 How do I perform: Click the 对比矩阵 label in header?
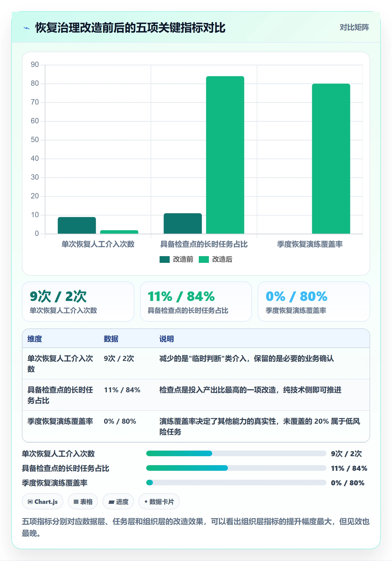tap(354, 27)
